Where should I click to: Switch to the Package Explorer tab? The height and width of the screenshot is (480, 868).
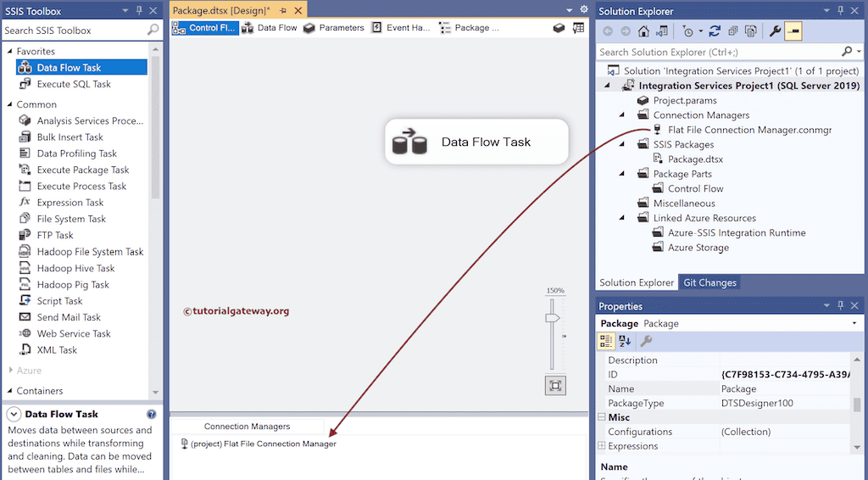470,28
